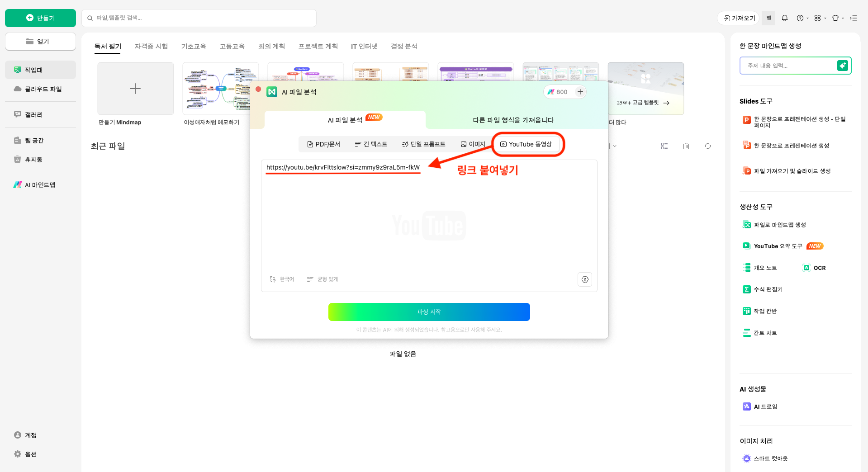The width and height of the screenshot is (868, 472).
Task: Click the trash icon above recent files
Action: 686,146
